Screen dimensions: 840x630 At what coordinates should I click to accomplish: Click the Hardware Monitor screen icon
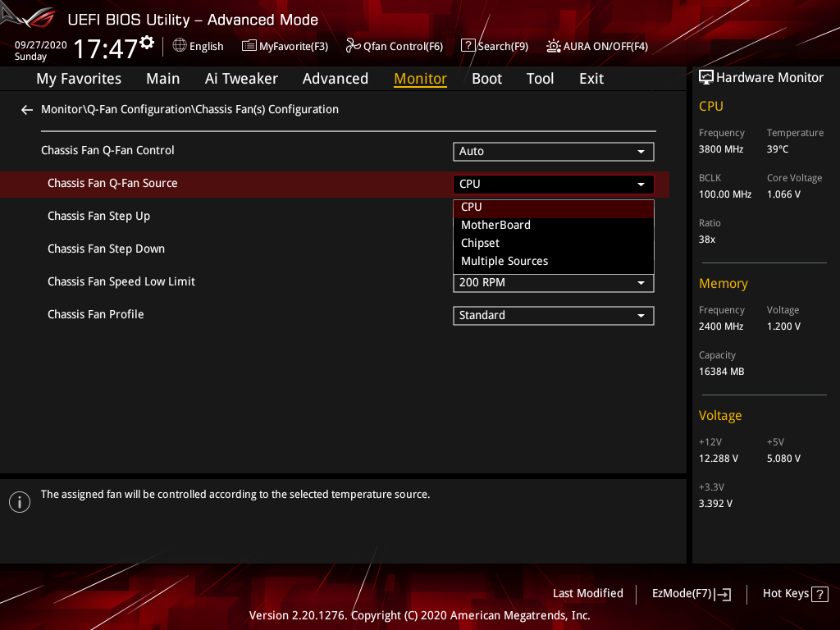point(706,77)
